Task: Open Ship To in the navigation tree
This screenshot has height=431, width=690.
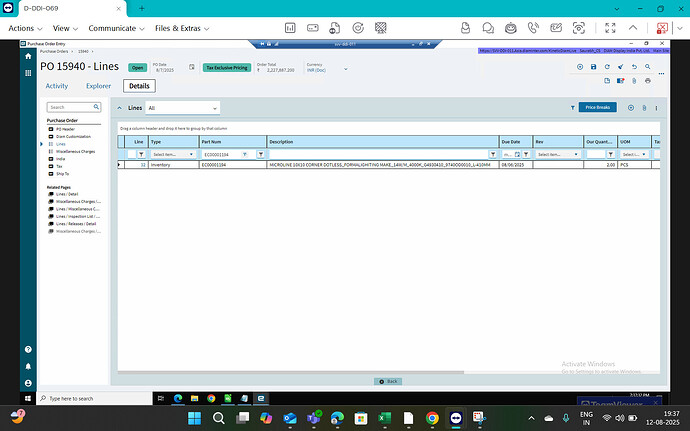Action: pos(62,174)
